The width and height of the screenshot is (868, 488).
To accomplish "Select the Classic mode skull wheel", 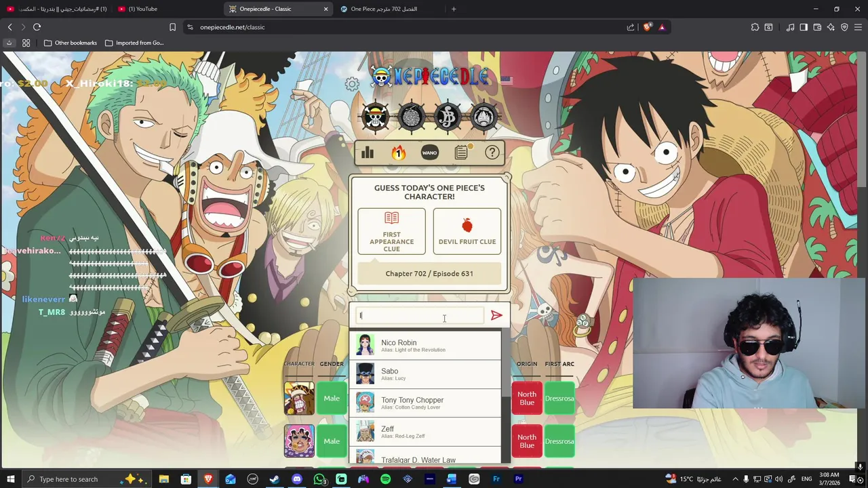I will tap(375, 117).
